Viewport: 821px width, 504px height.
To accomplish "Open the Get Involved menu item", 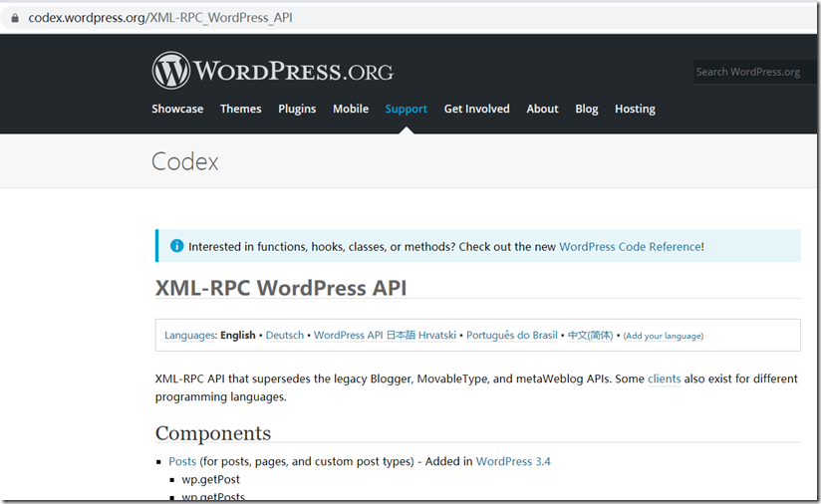I will [x=477, y=109].
